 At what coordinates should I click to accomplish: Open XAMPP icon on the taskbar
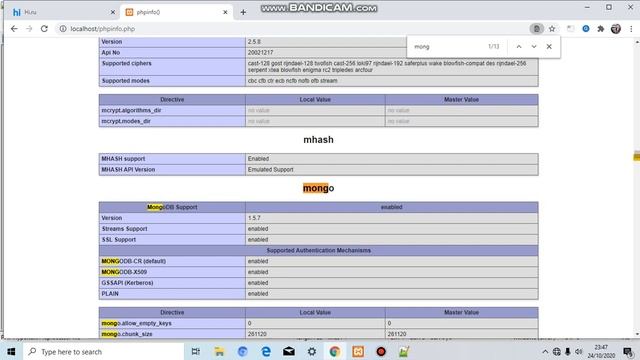pos(358,351)
